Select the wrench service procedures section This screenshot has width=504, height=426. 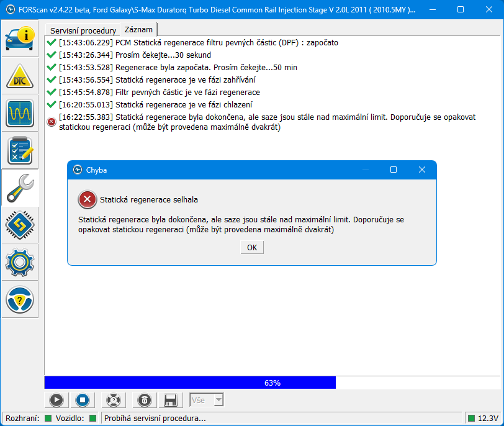pyautogui.click(x=20, y=188)
